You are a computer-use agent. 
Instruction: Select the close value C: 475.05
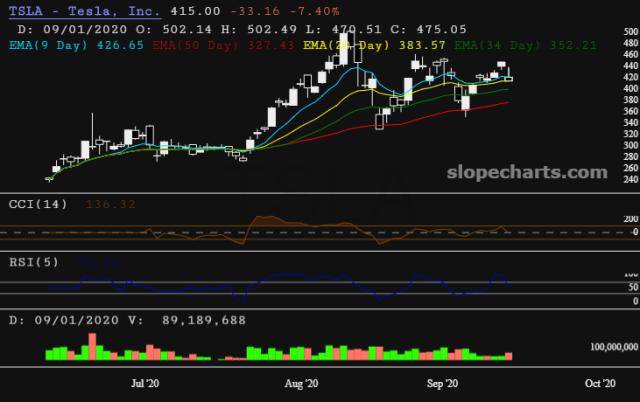[x=428, y=29]
